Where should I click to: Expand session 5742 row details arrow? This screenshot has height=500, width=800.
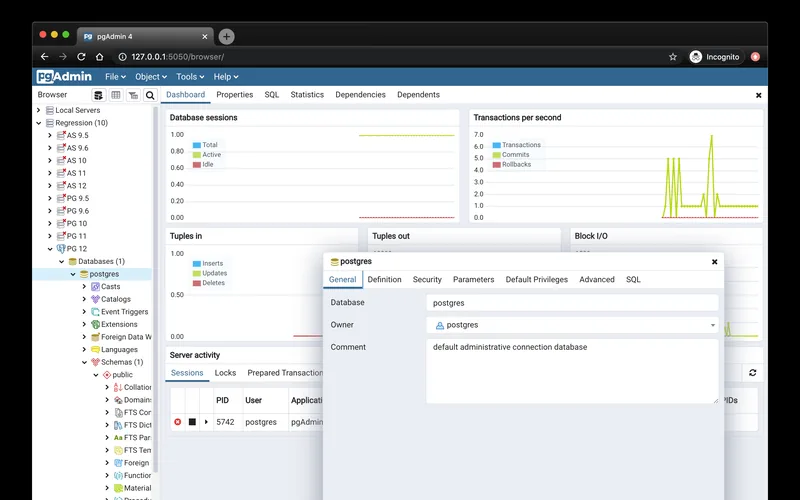coord(206,422)
